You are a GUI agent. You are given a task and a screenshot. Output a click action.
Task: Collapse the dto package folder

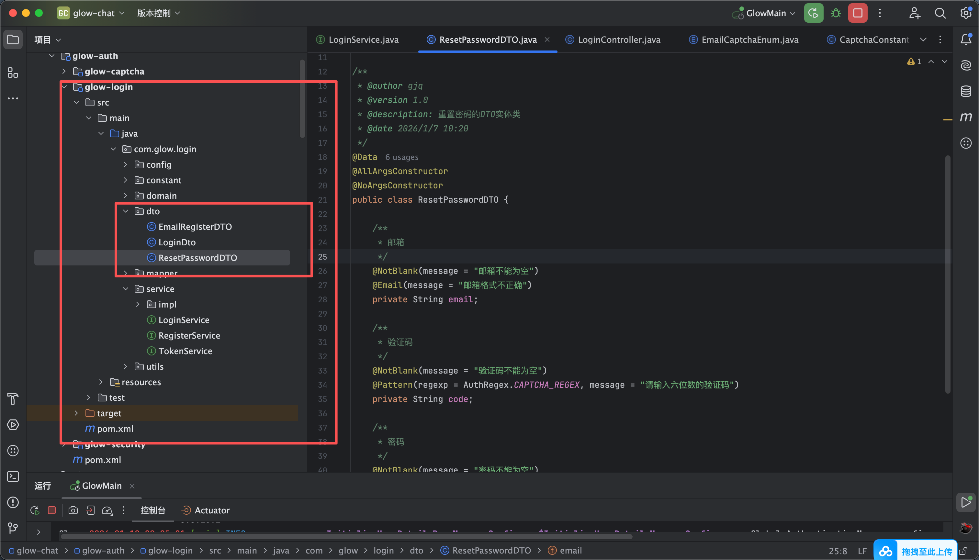126,211
